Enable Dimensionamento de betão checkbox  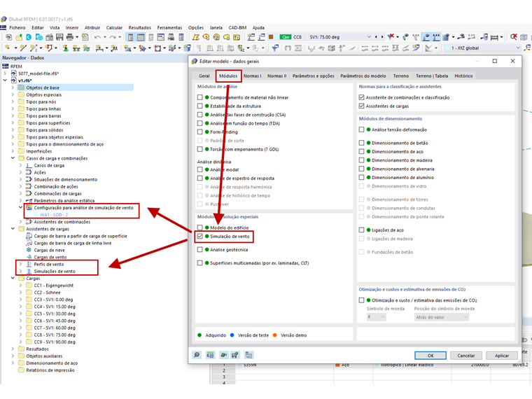pos(361,143)
